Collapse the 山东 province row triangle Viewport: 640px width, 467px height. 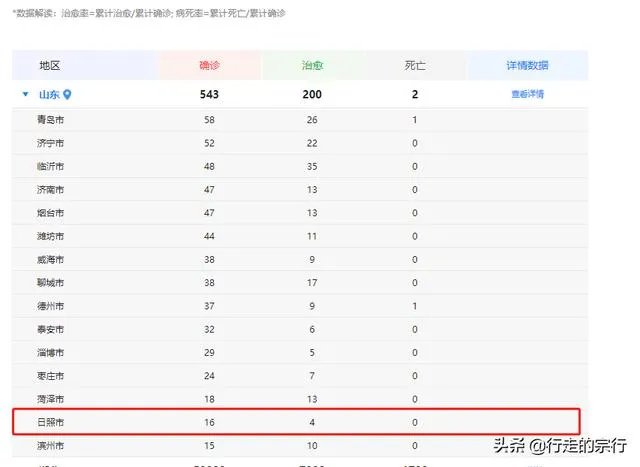point(25,94)
